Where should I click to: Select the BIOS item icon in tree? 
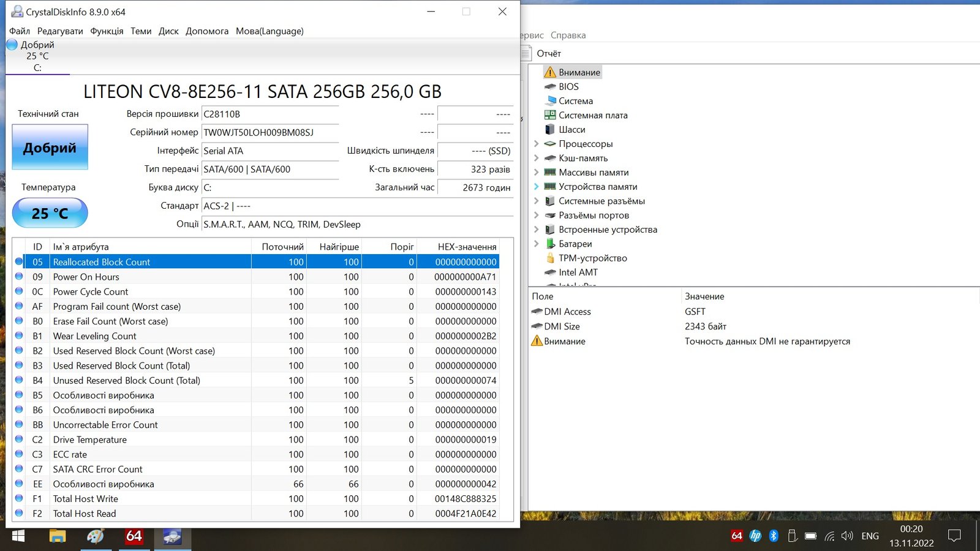click(550, 87)
